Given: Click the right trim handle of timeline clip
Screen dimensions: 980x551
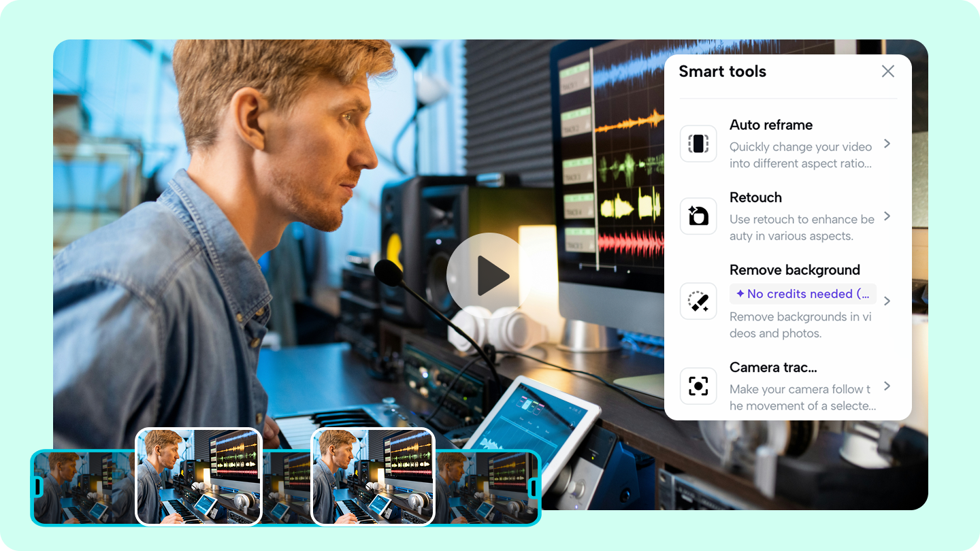Looking at the screenshot, I should click(x=533, y=487).
